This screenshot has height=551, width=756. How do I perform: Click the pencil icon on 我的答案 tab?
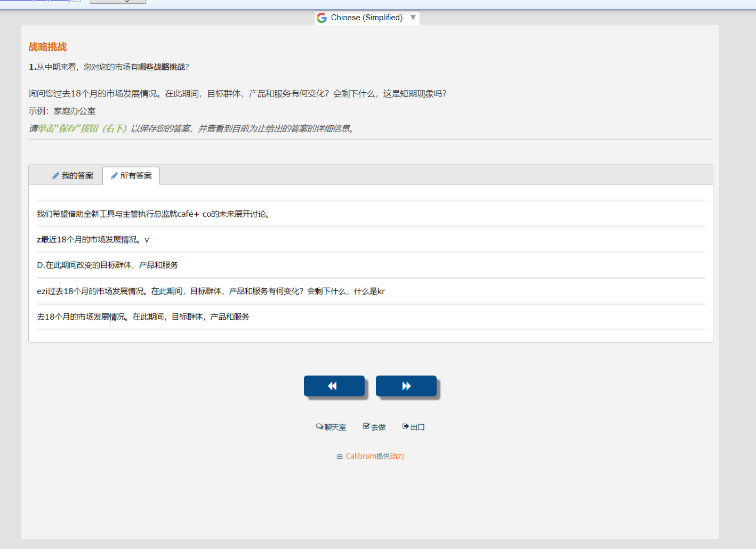(x=55, y=176)
